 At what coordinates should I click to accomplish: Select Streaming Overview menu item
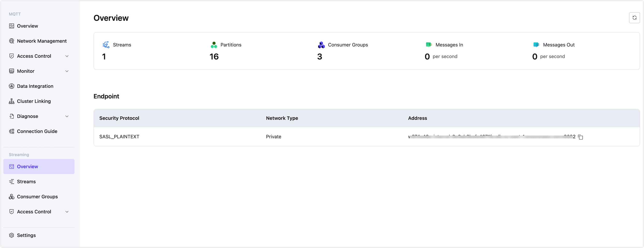tap(39, 167)
